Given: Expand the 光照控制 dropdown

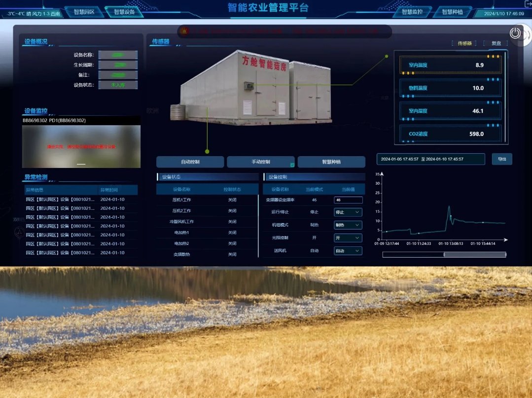Looking at the screenshot, I should 348,238.
